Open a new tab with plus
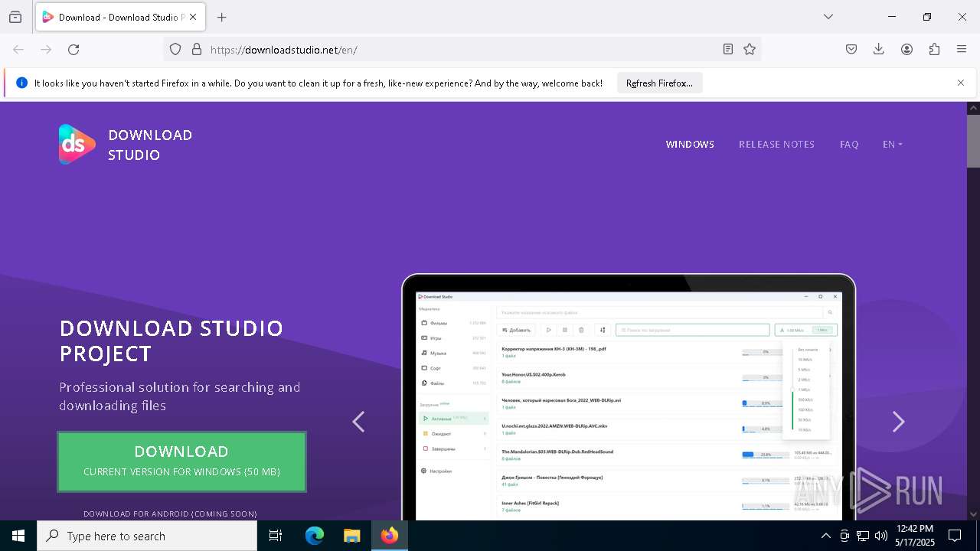 [x=222, y=17]
